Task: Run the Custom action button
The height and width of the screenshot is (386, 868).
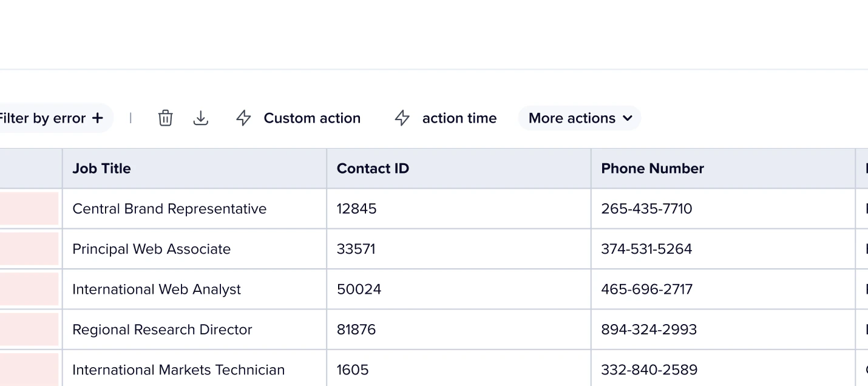Action: coord(312,118)
